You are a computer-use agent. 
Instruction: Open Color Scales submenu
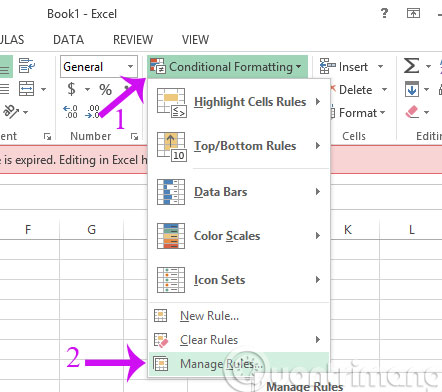click(x=239, y=236)
